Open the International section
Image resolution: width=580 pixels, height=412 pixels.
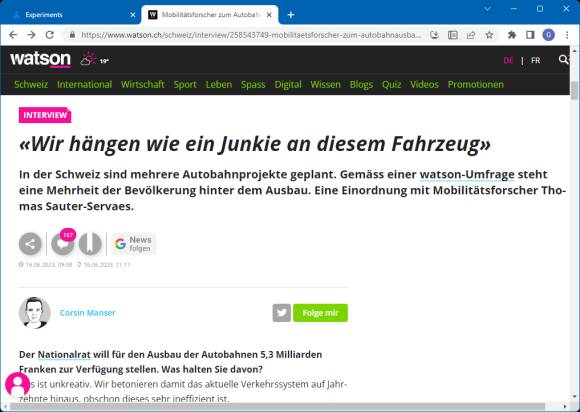coord(84,84)
